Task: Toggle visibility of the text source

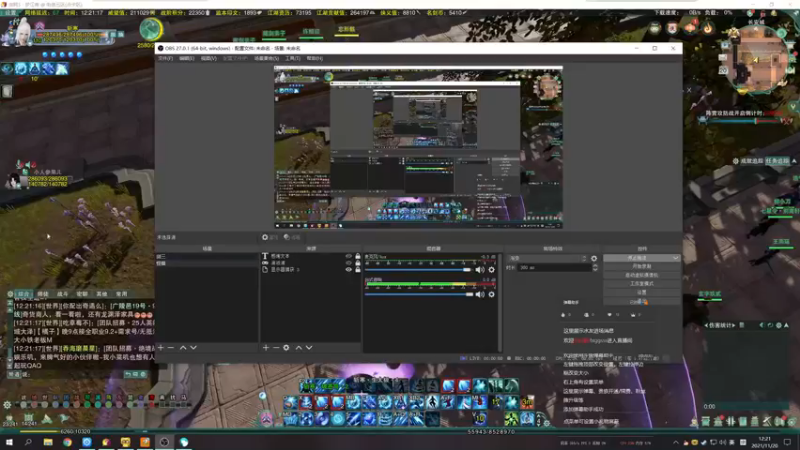Action: [348, 256]
